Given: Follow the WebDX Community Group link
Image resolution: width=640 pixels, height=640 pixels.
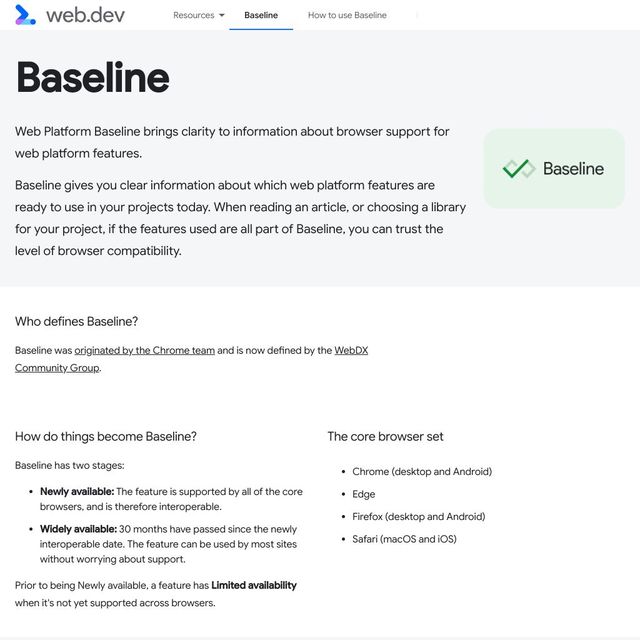Looking at the screenshot, I should (x=350, y=351).
